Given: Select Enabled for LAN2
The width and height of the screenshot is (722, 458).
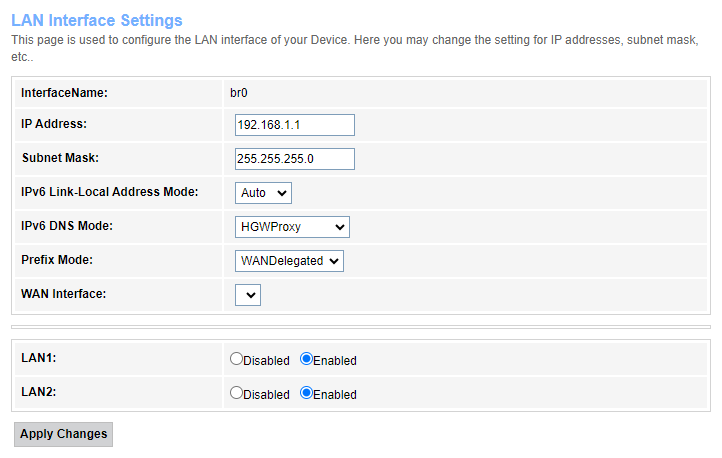Looking at the screenshot, I should [306, 393].
